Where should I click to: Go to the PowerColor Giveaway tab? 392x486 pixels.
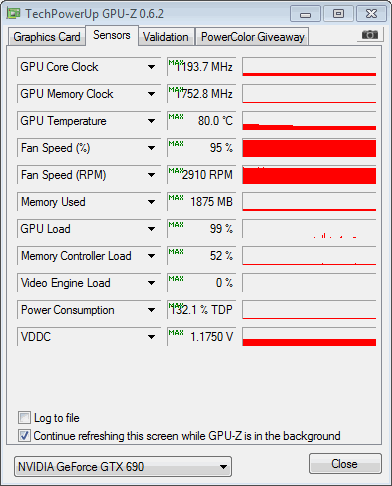point(252,37)
